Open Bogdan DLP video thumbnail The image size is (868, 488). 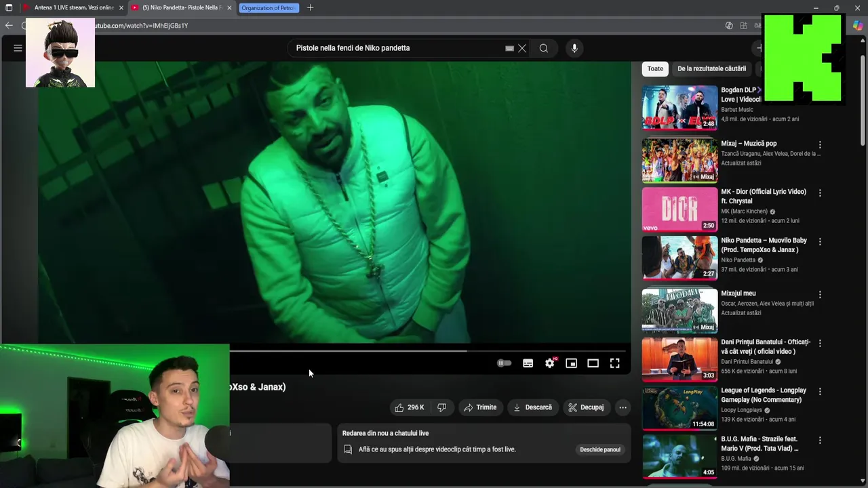point(679,107)
